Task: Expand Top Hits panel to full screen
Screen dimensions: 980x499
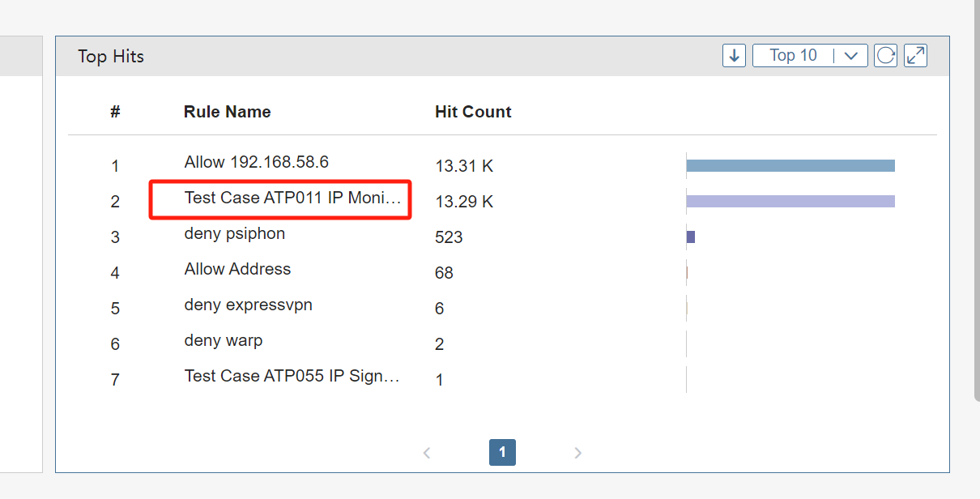Action: tap(915, 56)
